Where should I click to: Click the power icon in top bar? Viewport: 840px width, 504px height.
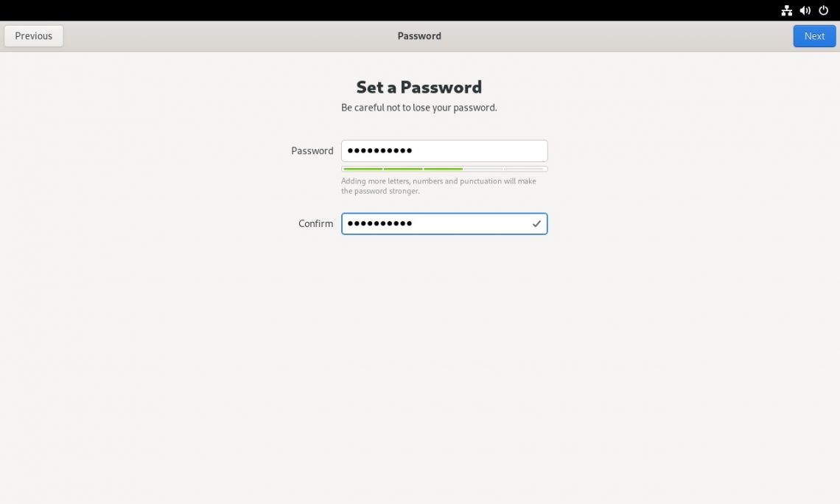824,10
